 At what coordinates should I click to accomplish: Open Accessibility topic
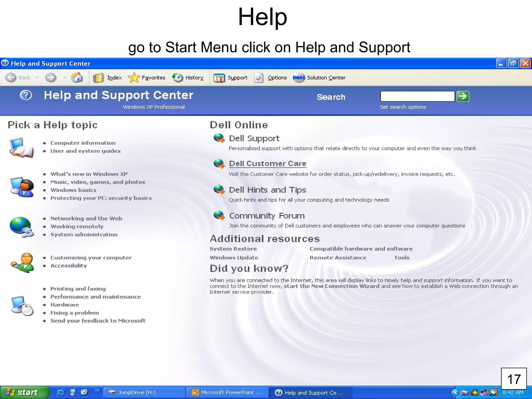[69, 266]
